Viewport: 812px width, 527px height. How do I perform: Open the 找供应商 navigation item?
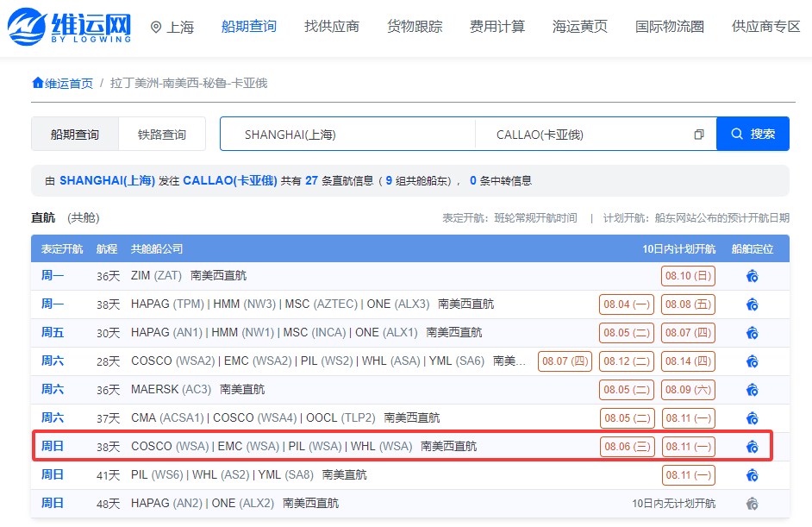[331, 27]
